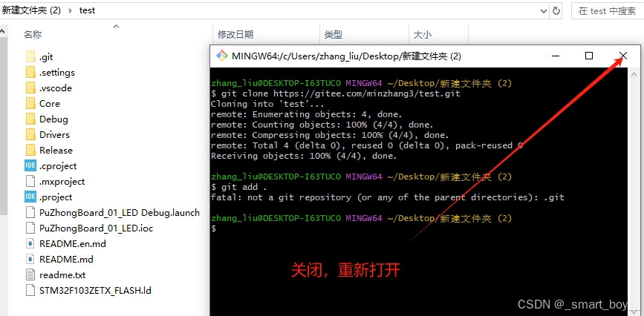Click the Git Bash logo in title bar
This screenshot has width=644, height=316.
[x=222, y=56]
